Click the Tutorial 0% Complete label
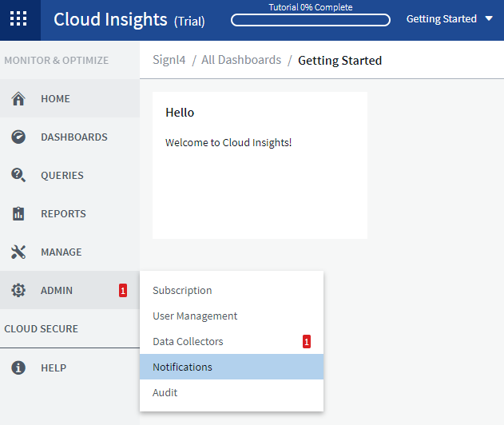504x425 pixels. click(x=311, y=7)
